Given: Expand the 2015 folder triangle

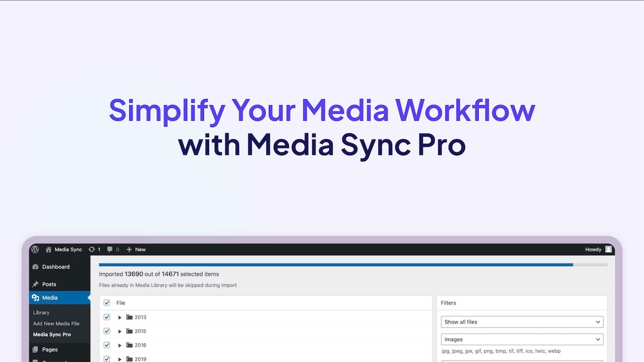Looking at the screenshot, I should 120,331.
